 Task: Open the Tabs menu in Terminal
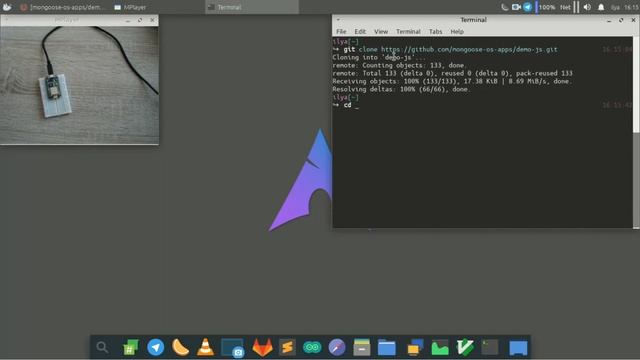(435, 31)
